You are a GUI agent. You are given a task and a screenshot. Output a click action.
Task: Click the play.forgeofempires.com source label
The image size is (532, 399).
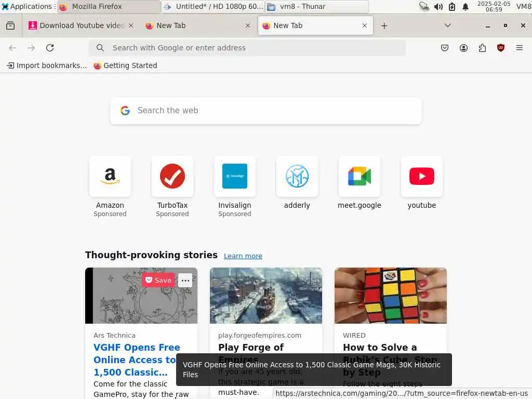(x=260, y=335)
